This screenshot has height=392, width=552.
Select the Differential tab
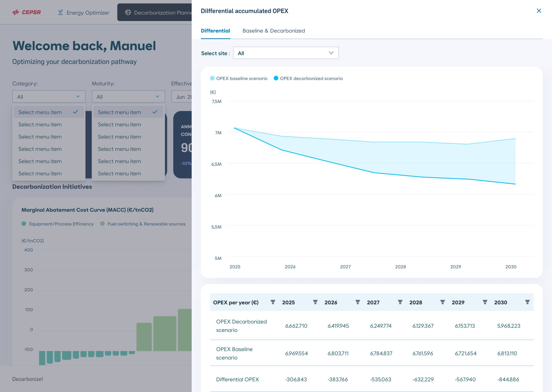click(215, 31)
